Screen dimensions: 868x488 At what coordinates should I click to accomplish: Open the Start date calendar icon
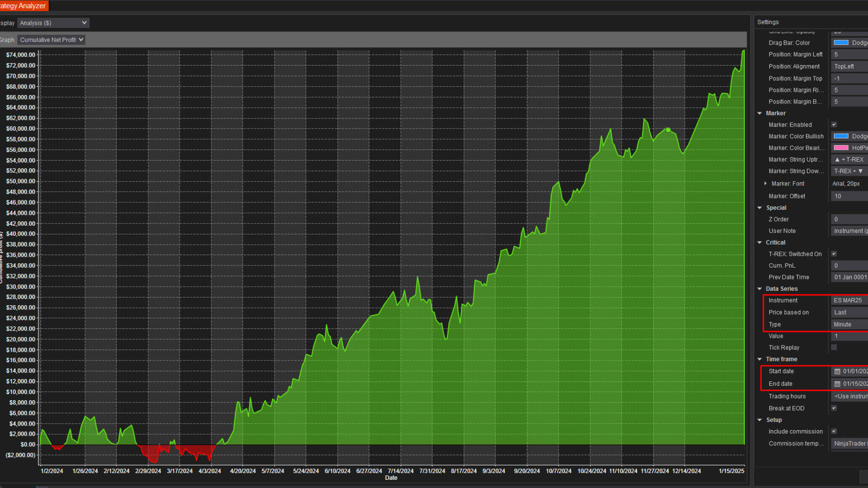(837, 371)
